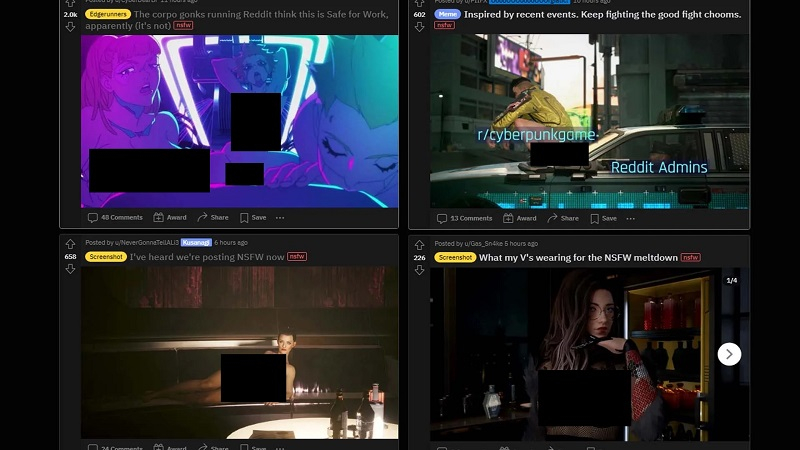
Task: Save the Edgerunners post with 48 comments
Action: (x=252, y=217)
